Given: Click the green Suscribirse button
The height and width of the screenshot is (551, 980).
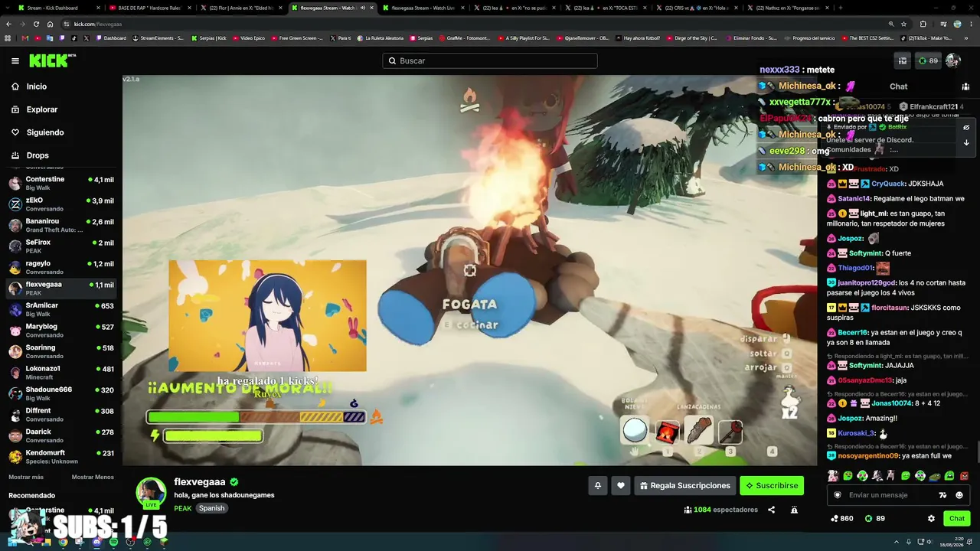Looking at the screenshot, I should 772,485.
